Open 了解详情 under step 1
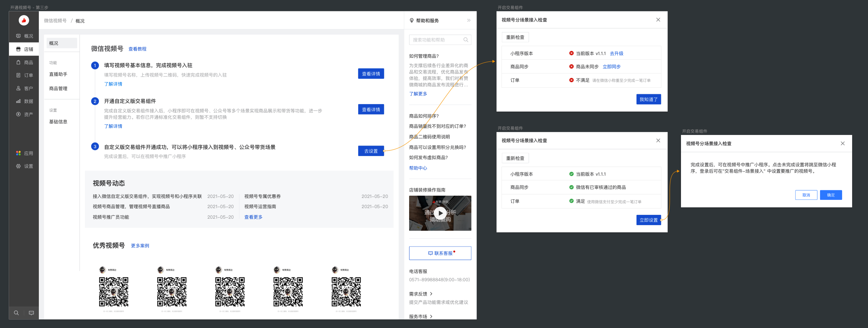The width and height of the screenshot is (868, 328). tap(113, 84)
